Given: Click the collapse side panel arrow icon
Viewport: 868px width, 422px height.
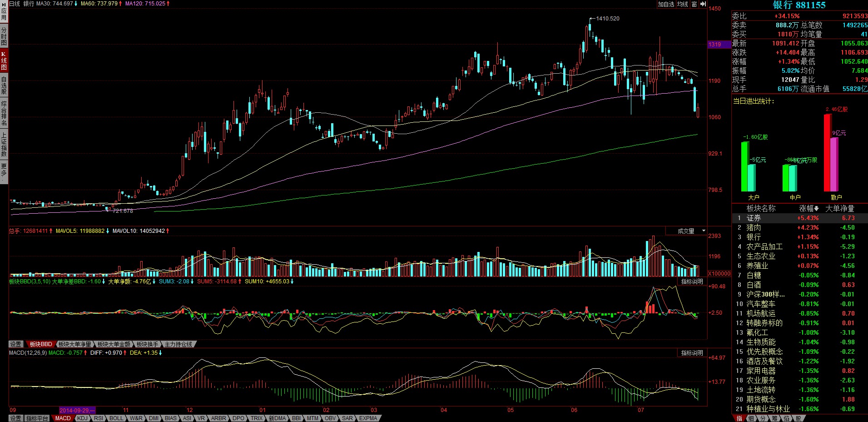Looking at the screenshot, I should coord(703,4).
